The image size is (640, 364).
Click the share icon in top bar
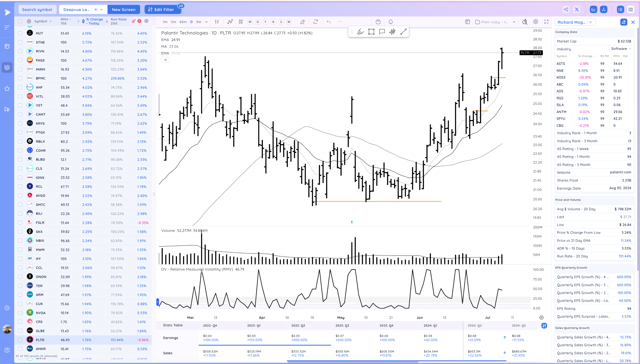[566, 9]
